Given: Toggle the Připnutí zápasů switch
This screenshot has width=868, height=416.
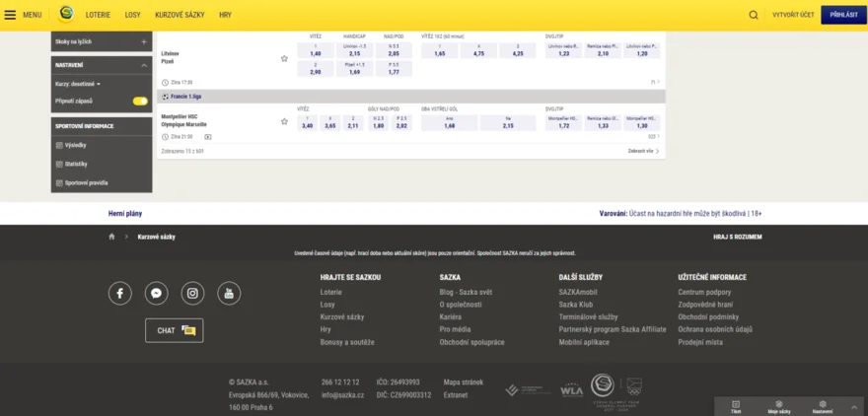Looking at the screenshot, I should pos(140,102).
